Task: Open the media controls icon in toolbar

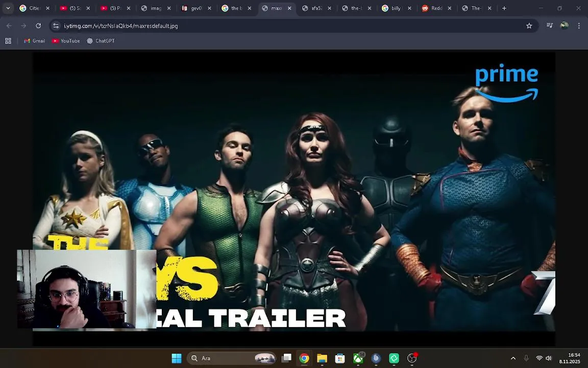Action: coord(549,26)
